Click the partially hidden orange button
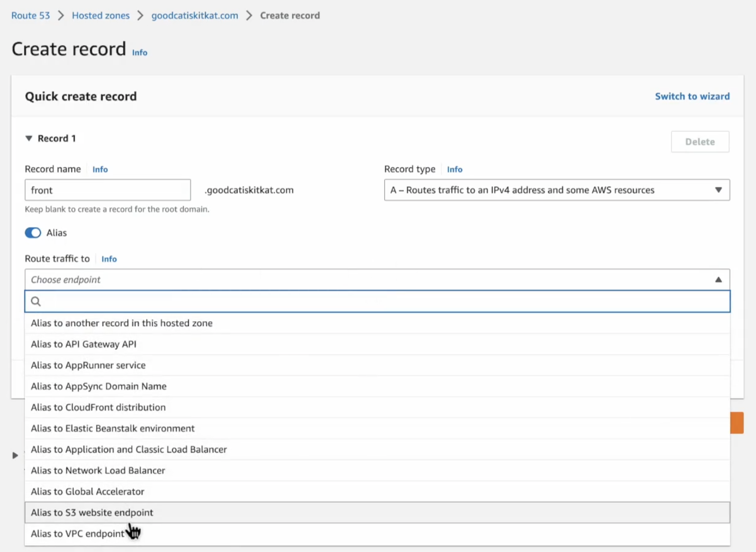Image resolution: width=756 pixels, height=552 pixels. (x=737, y=423)
